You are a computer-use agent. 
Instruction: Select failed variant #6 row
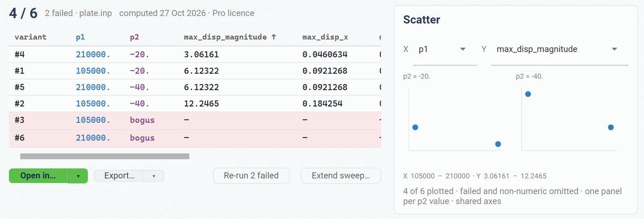click(x=195, y=138)
